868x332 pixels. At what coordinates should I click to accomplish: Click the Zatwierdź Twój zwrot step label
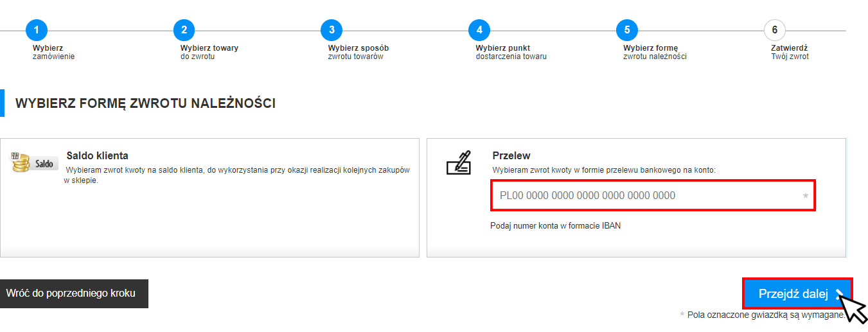(x=790, y=52)
